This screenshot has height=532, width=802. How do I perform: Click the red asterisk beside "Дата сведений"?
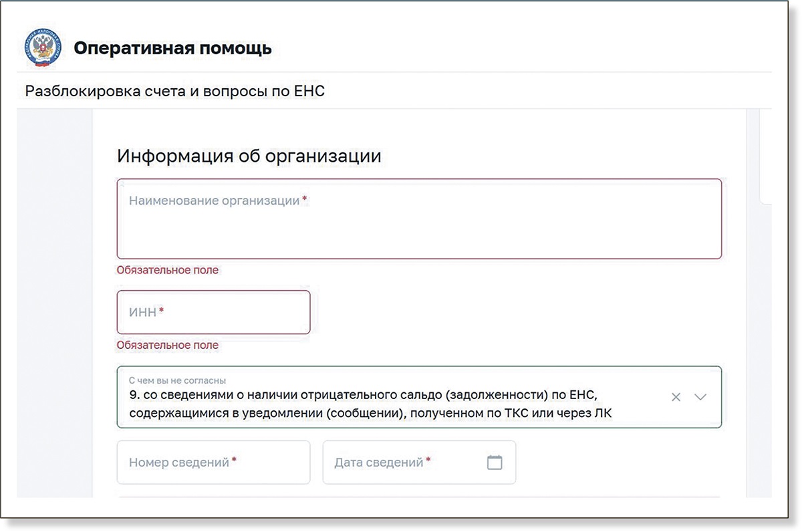pos(428,461)
